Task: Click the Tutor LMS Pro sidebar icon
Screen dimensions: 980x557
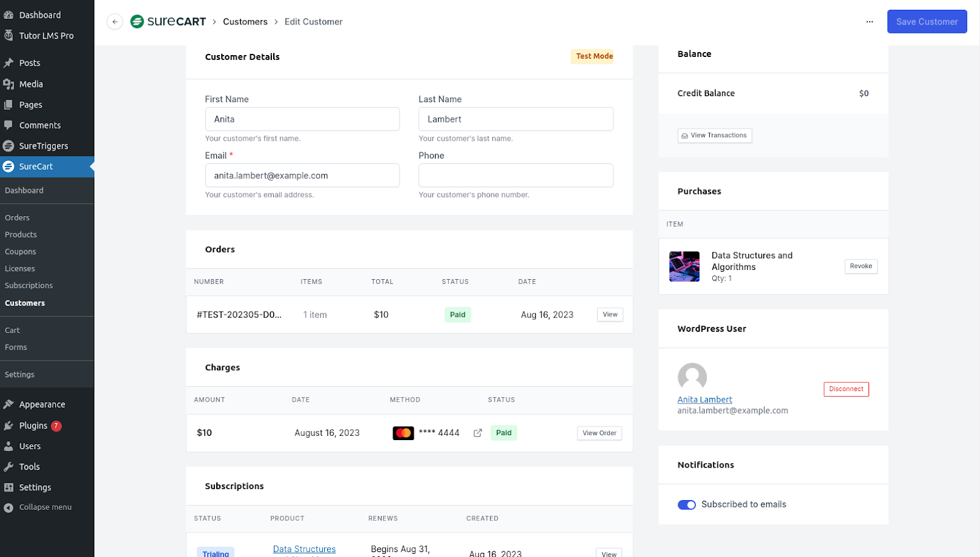Action: tap(9, 36)
